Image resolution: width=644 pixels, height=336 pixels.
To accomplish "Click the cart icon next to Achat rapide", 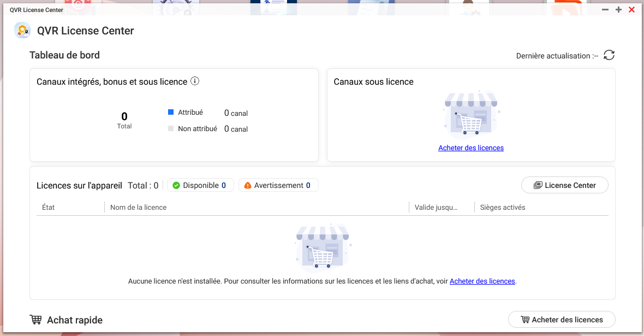I will pos(36,320).
